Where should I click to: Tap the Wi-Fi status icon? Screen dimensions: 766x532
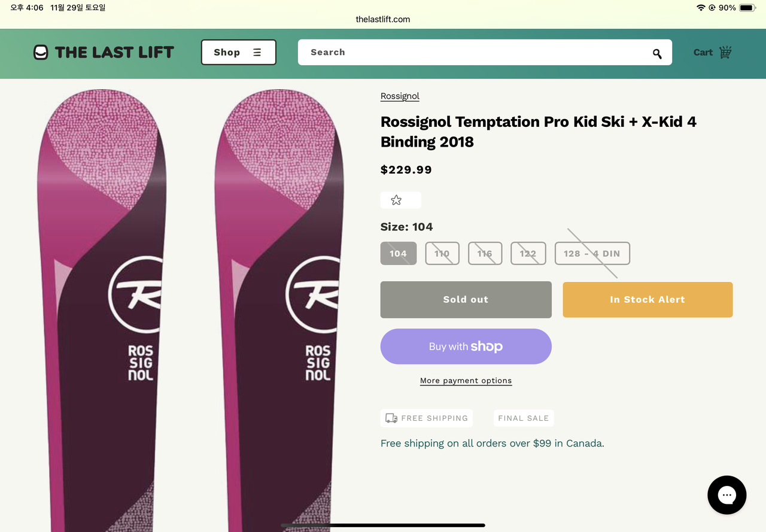[x=701, y=8]
